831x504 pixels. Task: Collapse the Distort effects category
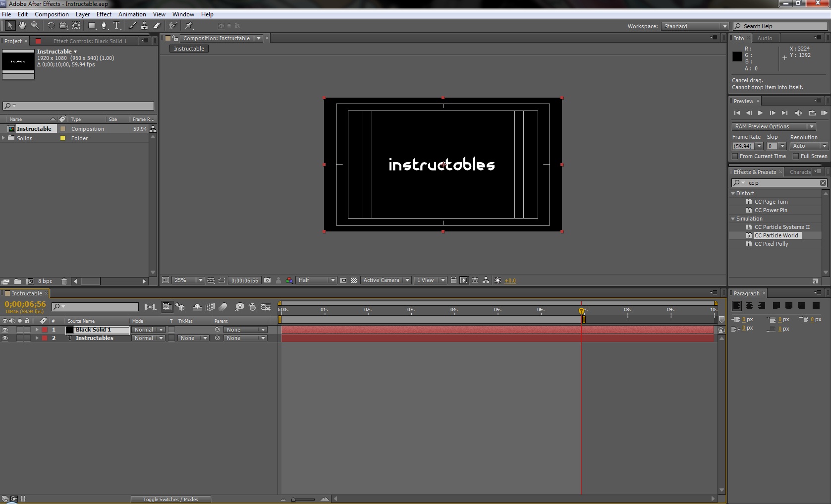tap(733, 194)
